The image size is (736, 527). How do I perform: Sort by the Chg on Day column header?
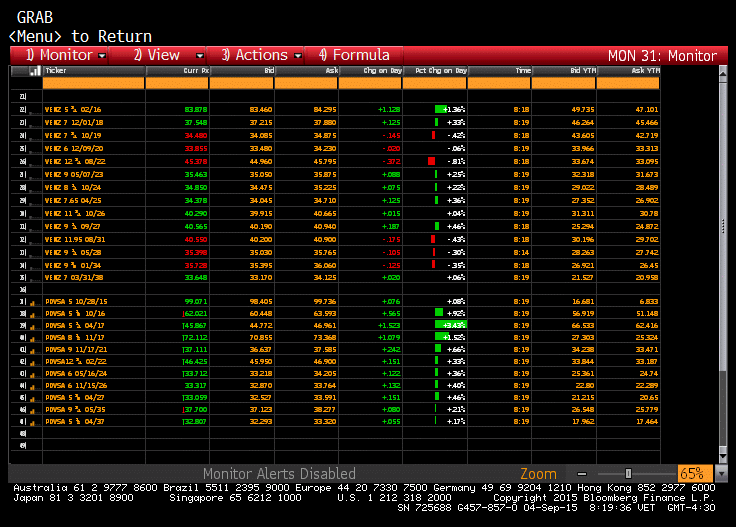tap(371, 71)
